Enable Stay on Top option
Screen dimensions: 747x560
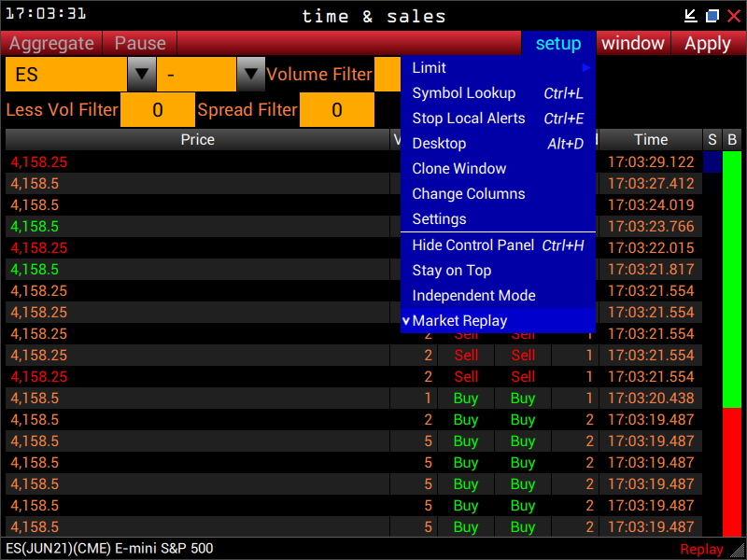click(x=498, y=271)
